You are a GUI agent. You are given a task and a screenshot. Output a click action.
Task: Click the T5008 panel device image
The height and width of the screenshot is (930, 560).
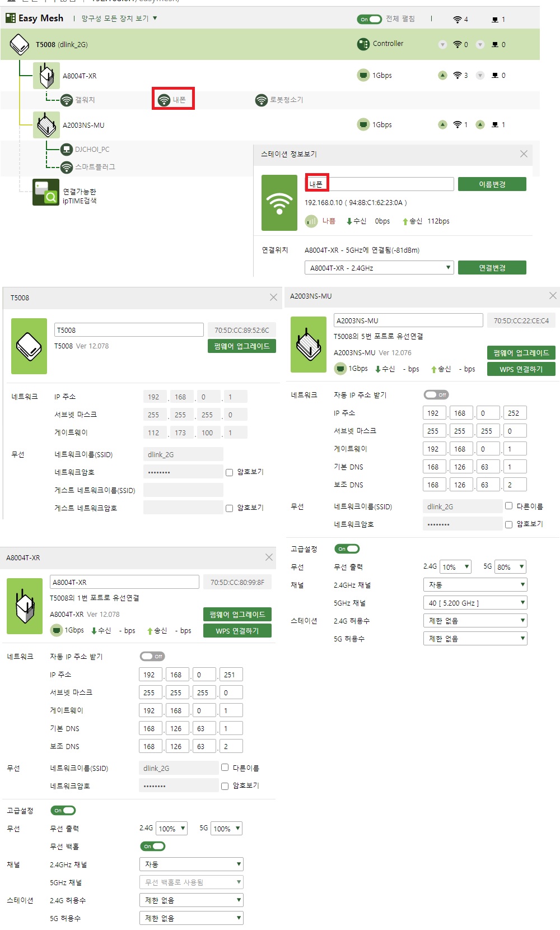(x=29, y=346)
